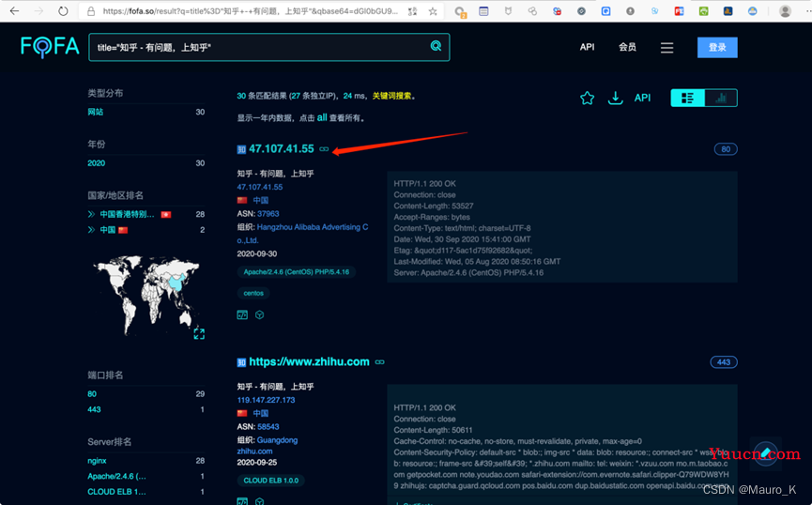
Task: Filter by port 443 in sidebar
Action: [94, 409]
